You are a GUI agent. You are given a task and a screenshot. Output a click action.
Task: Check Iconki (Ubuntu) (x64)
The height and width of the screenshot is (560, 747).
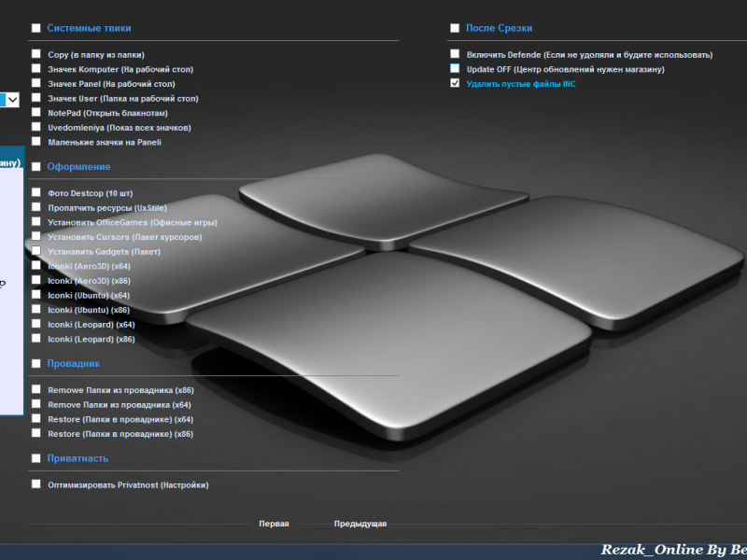(x=36, y=295)
